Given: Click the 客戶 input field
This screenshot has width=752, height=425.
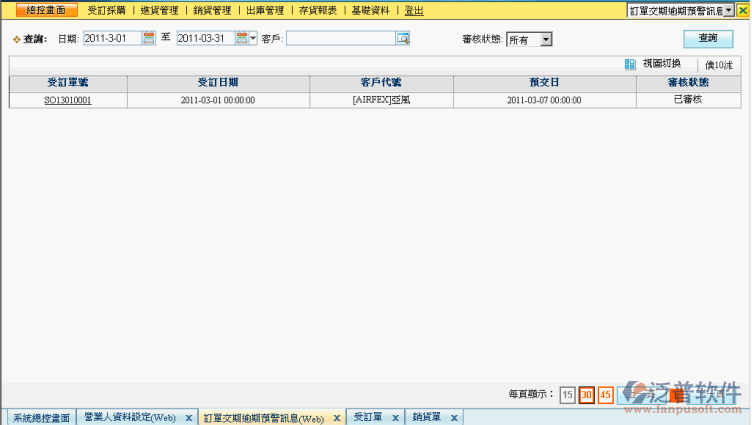Looking at the screenshot, I should click(340, 39).
